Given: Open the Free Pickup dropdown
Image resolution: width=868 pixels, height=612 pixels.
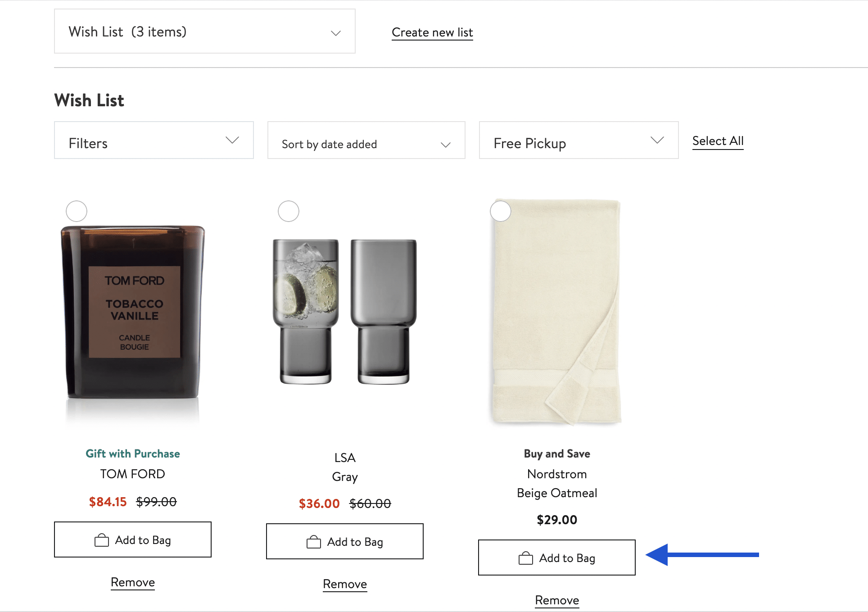Looking at the screenshot, I should pyautogui.click(x=579, y=140).
